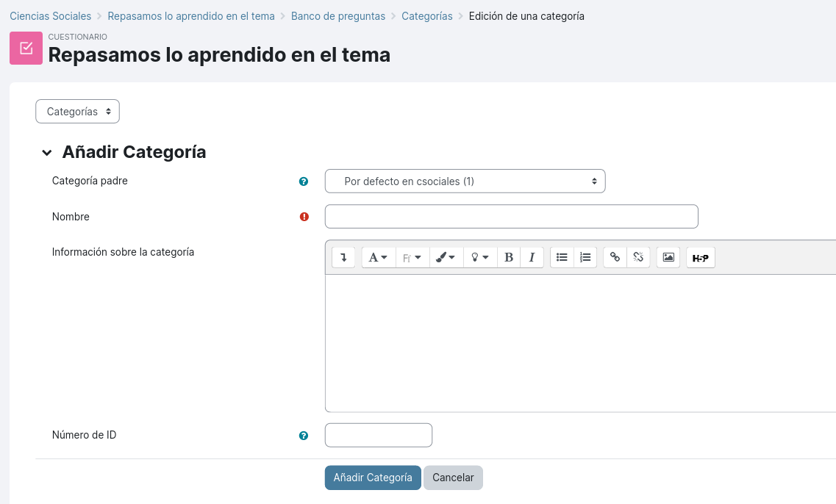
Task: Open the font family menu in editor
Action: pyautogui.click(x=412, y=257)
